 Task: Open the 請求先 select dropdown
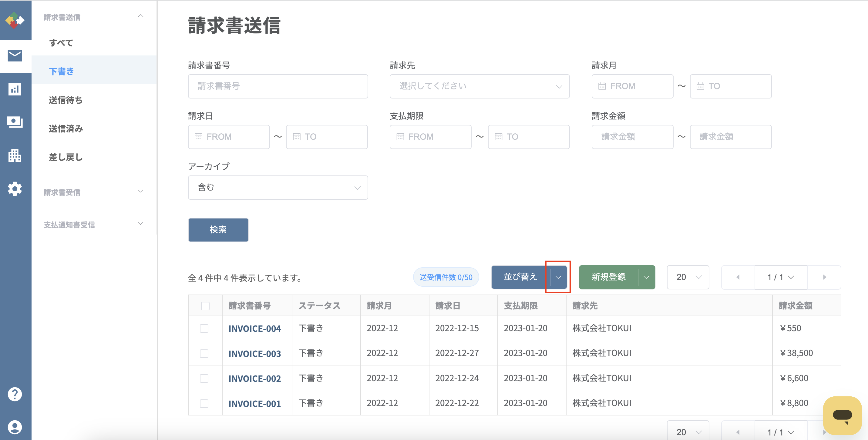click(x=479, y=86)
